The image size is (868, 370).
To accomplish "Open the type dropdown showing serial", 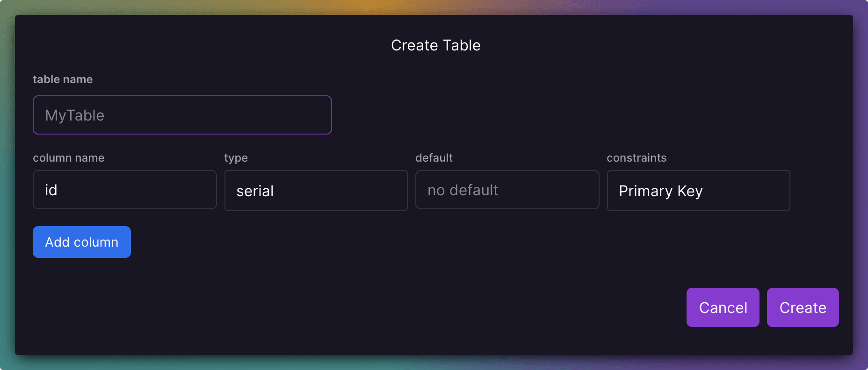I will pos(316,191).
